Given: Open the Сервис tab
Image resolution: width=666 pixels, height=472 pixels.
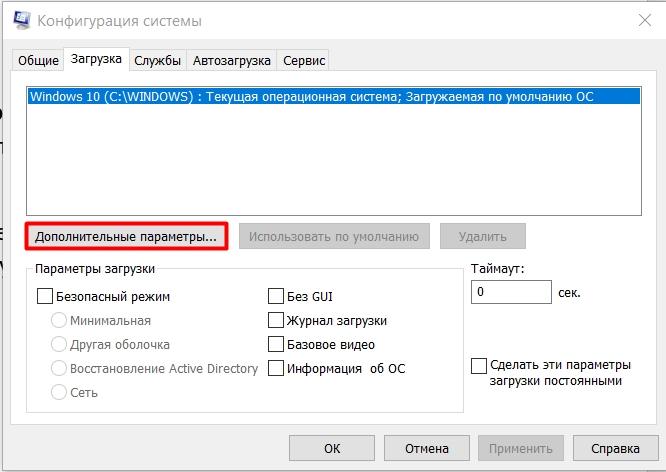Looking at the screenshot, I should tap(304, 60).
